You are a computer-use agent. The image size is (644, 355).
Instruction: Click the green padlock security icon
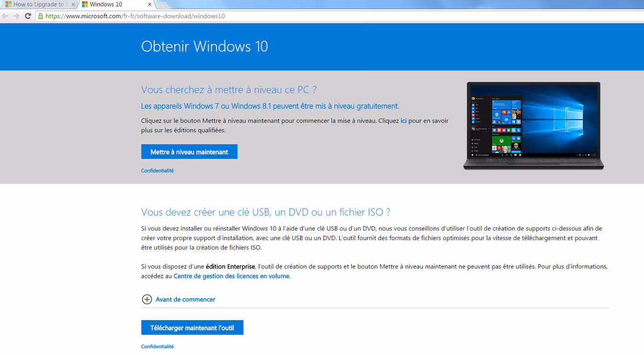[41, 16]
